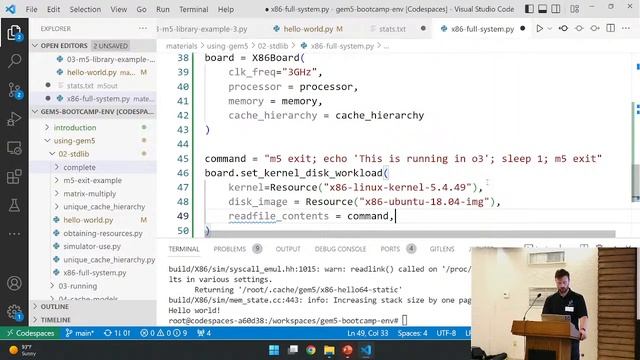640x360 pixels.
Task: Collapse the 02-stdlib folder
Action: pyautogui.click(x=73, y=154)
